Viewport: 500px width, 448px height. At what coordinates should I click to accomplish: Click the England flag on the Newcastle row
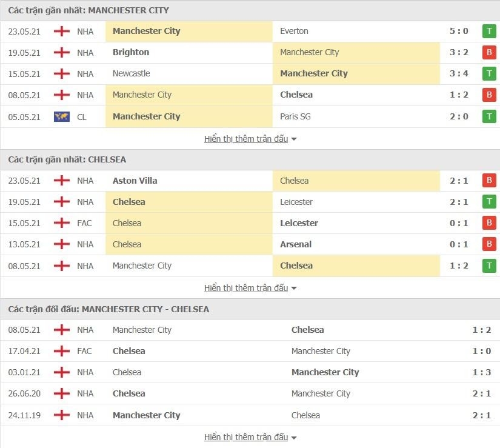62,74
